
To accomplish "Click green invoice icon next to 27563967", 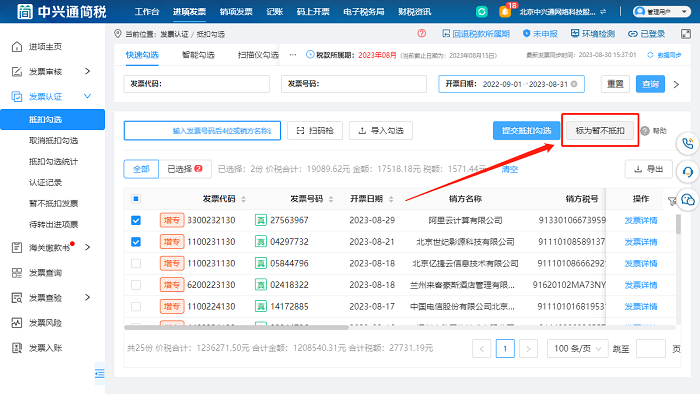I will 261,220.
